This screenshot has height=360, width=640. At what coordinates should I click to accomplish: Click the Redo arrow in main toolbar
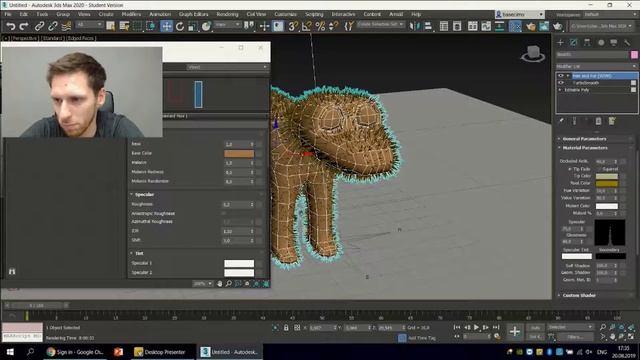(24, 27)
